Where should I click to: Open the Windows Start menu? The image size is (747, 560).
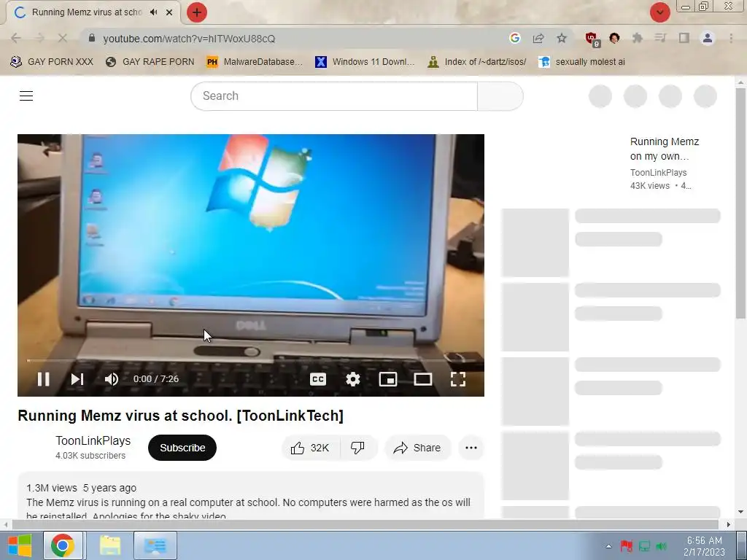(20, 545)
